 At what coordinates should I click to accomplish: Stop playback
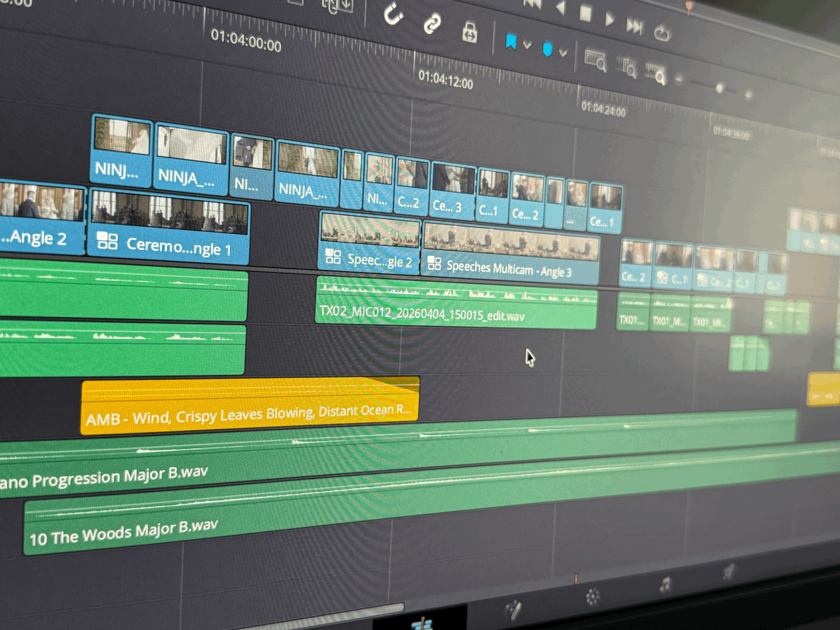pyautogui.click(x=585, y=14)
